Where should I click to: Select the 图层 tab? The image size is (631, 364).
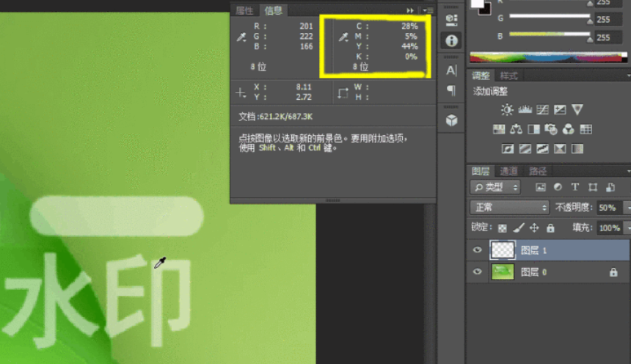[x=481, y=171]
